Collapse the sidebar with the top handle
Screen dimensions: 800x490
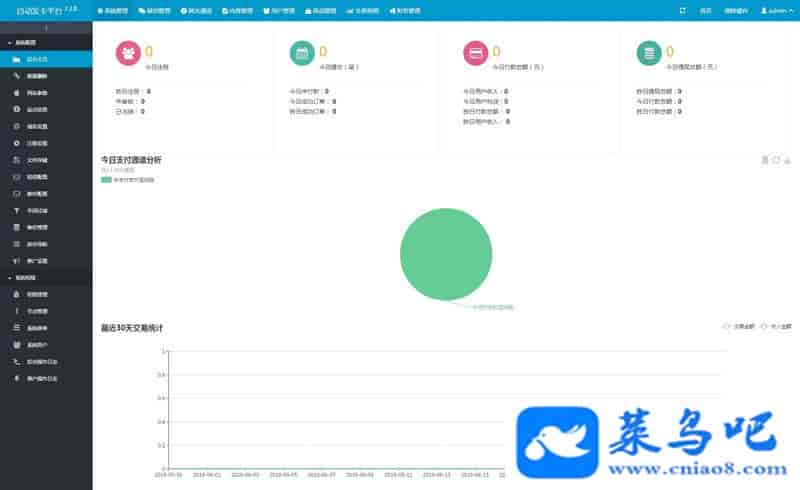[x=46, y=28]
